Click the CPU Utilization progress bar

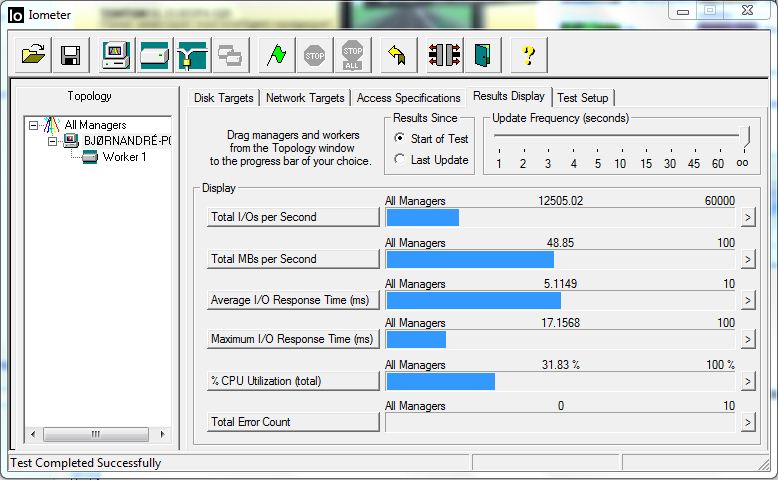tap(560, 381)
